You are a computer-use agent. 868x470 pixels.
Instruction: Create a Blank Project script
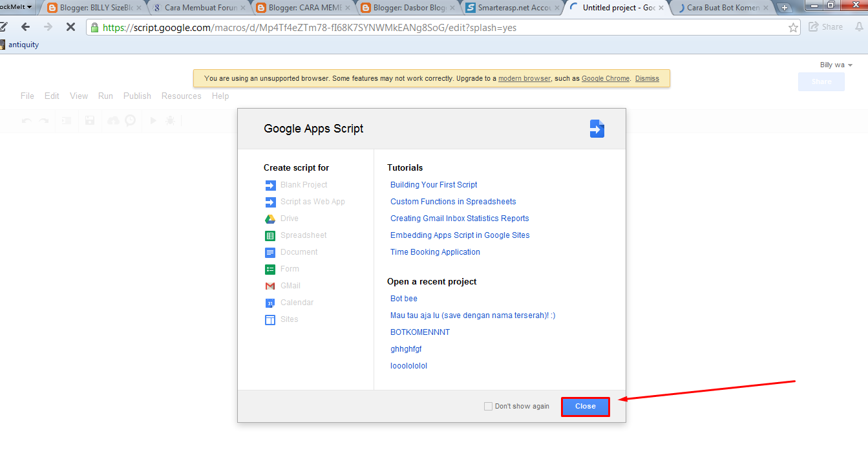[x=304, y=185]
